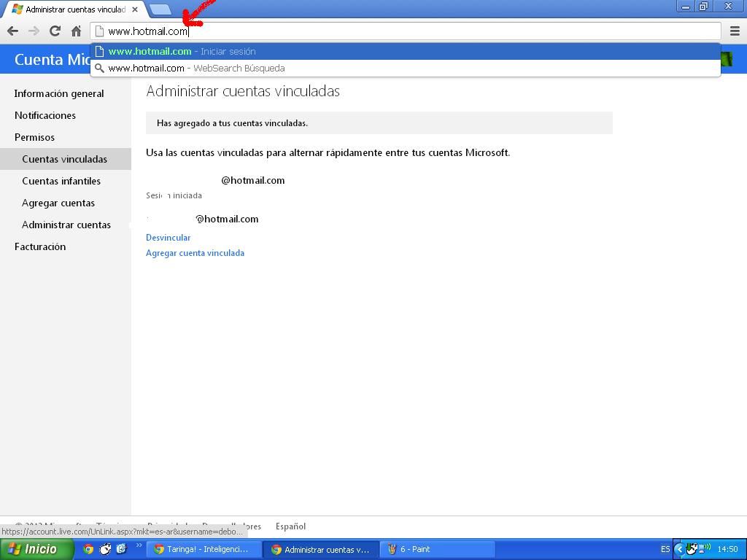Choose the WebSearch Búsqueda suggestion

coord(405,68)
